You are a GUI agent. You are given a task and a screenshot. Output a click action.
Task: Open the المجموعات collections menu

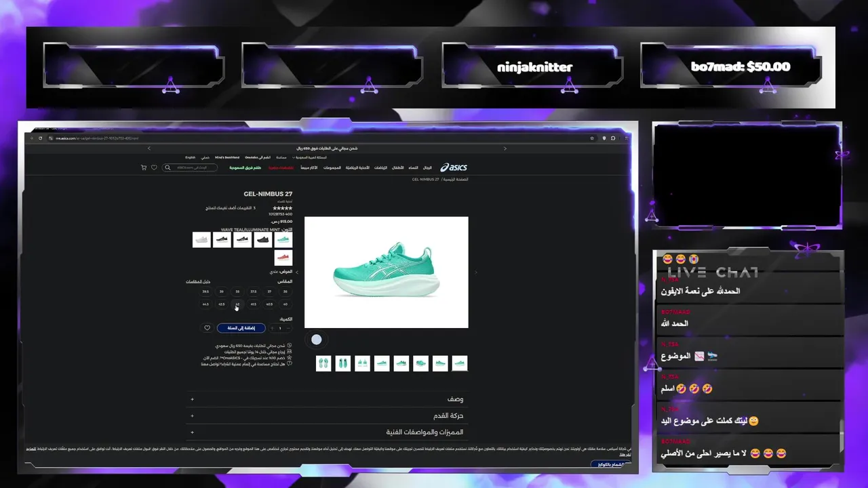[x=332, y=167]
